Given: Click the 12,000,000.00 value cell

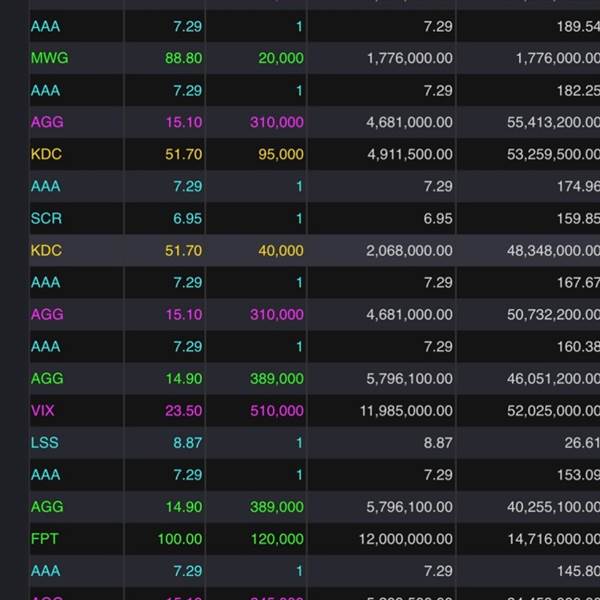Looking at the screenshot, I should click(x=396, y=538).
